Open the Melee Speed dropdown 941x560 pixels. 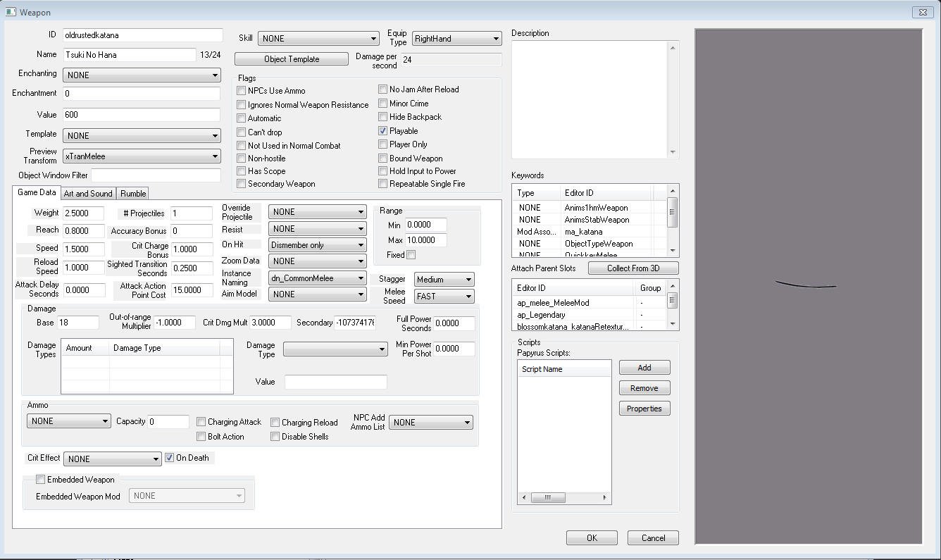point(444,297)
